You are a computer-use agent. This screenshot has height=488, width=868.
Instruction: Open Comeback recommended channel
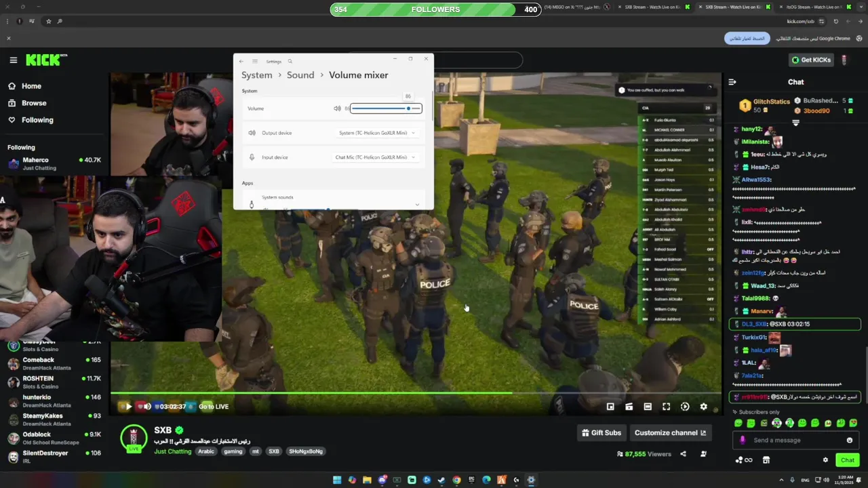pos(54,363)
